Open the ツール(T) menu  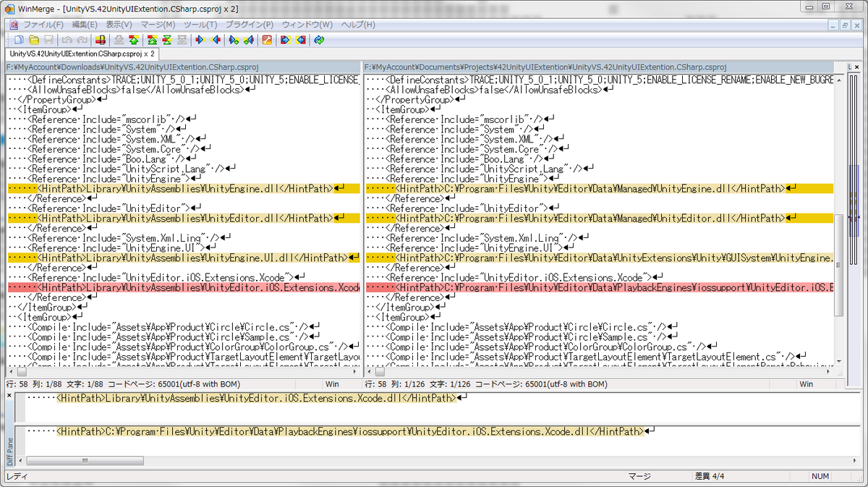pos(200,25)
